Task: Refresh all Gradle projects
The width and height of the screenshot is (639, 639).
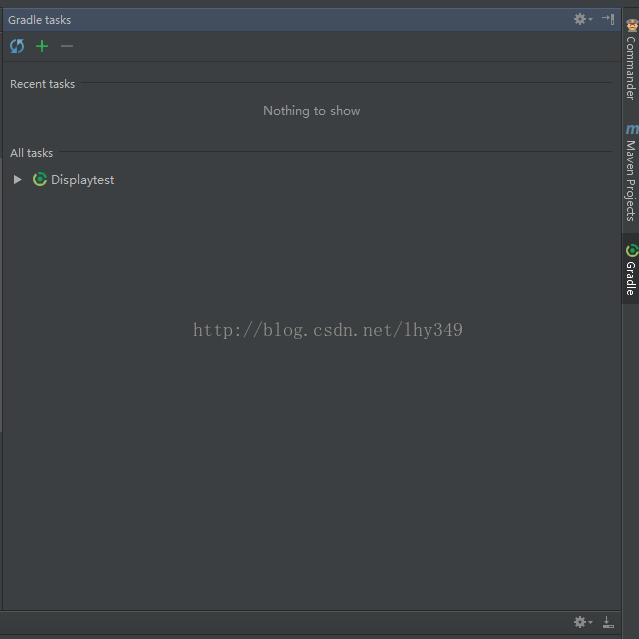Action: tap(17, 46)
